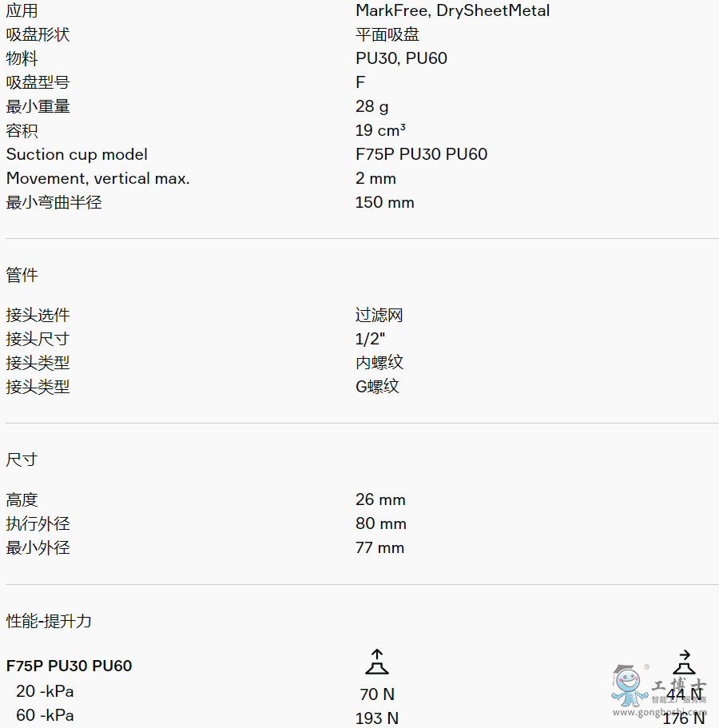Click the 150 mm minimum bend radius value
This screenshot has width=719, height=728.
385,202
